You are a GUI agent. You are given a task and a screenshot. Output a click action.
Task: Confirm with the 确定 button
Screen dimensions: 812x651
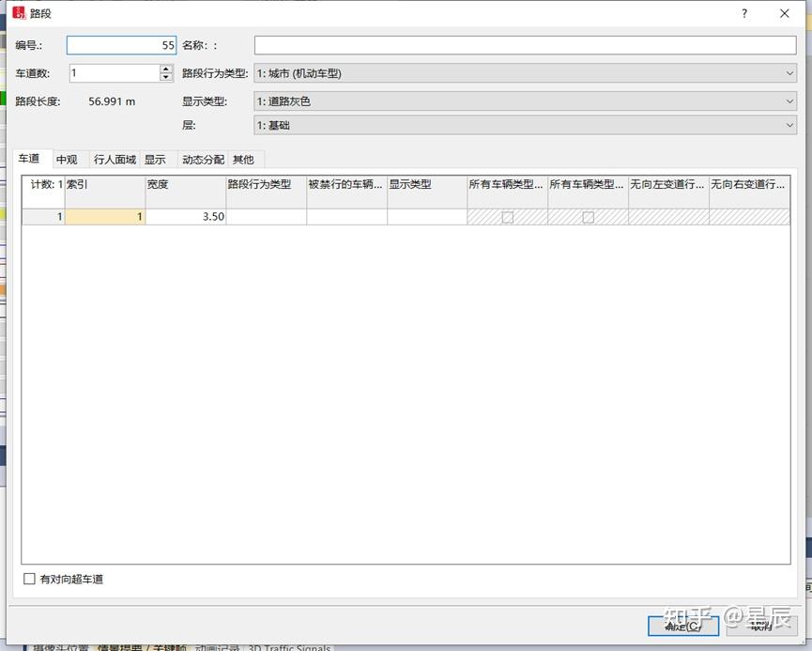(x=683, y=627)
